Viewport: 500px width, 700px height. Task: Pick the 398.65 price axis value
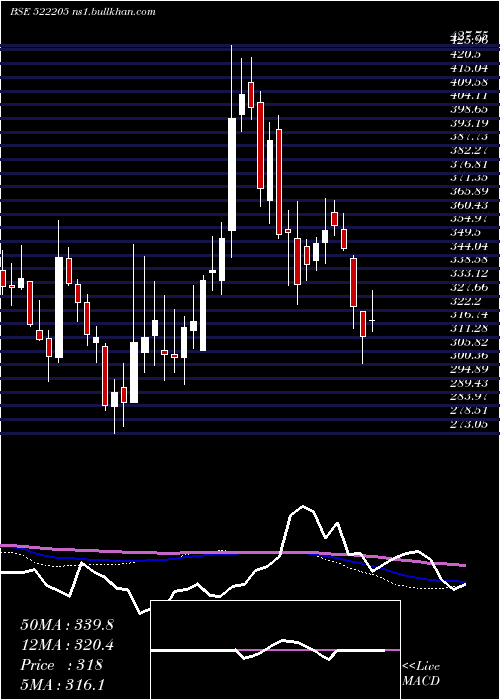point(469,109)
